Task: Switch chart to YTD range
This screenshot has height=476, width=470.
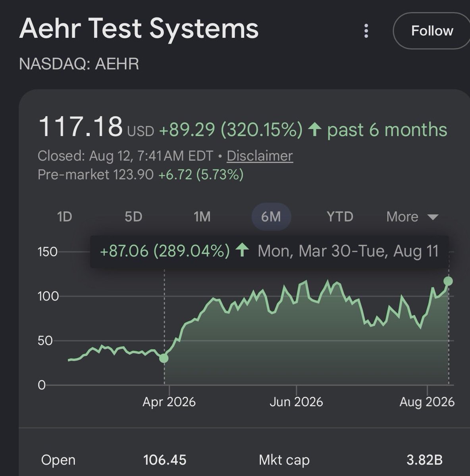Action: click(x=340, y=217)
